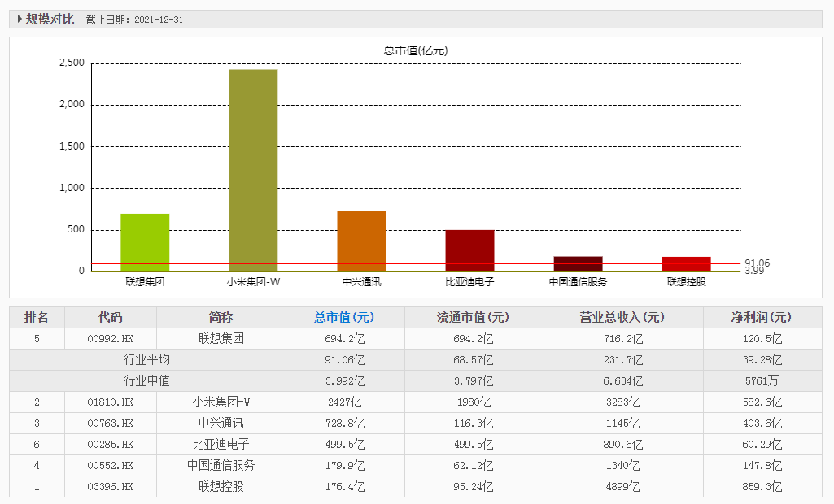Click stock code 00552.HK
This screenshot has width=834, height=504.
click(111, 465)
